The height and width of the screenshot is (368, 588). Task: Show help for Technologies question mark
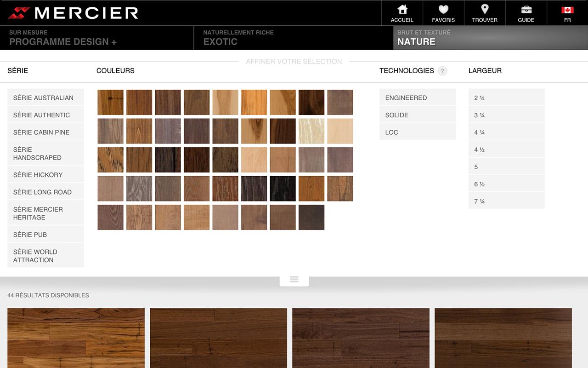coord(442,71)
